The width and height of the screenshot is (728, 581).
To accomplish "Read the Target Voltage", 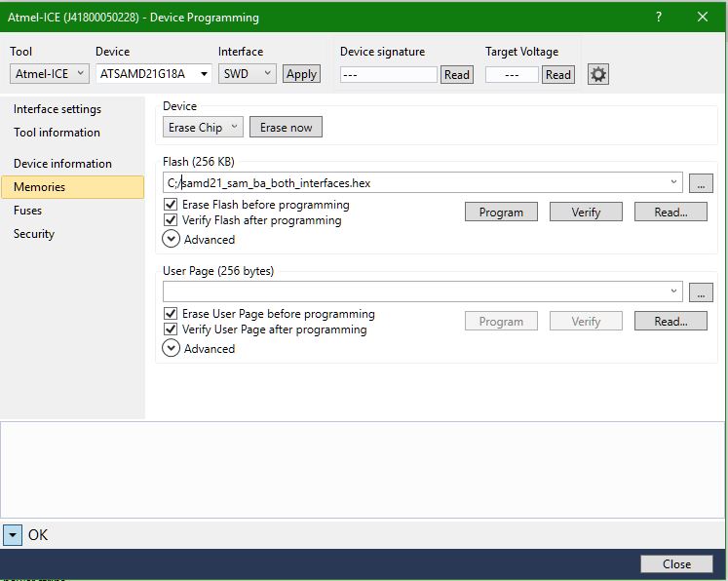I will coord(558,75).
